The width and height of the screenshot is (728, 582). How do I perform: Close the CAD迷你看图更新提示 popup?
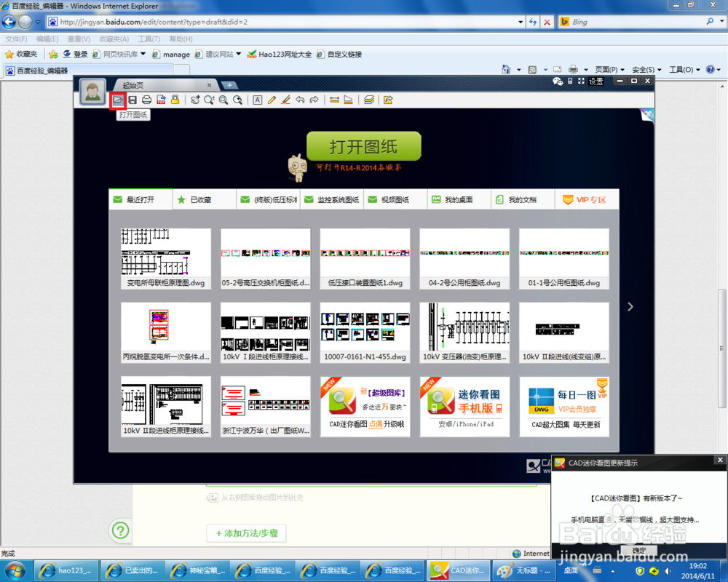(720, 460)
